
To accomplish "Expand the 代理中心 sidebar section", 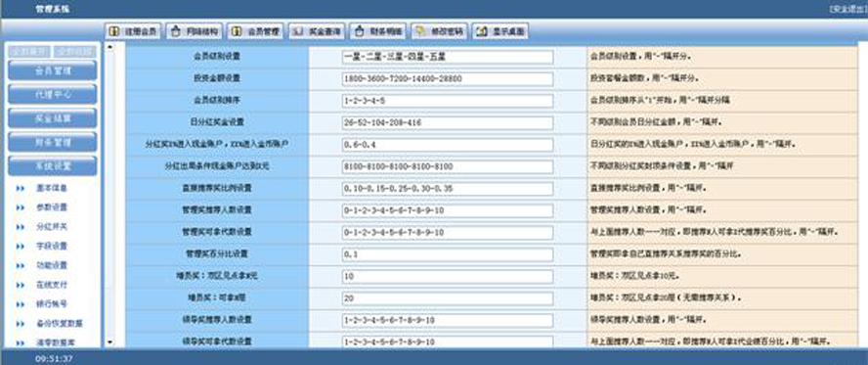I will pyautogui.click(x=53, y=95).
